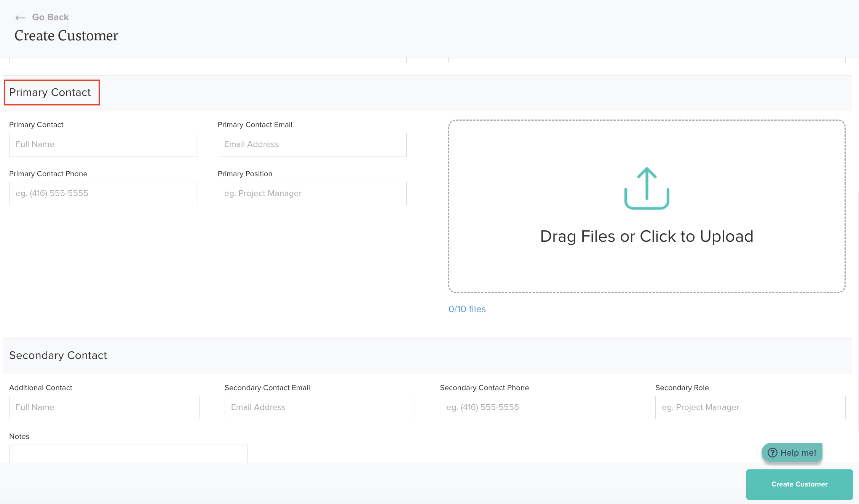Click the Go Back link text
859x504 pixels.
50,17
